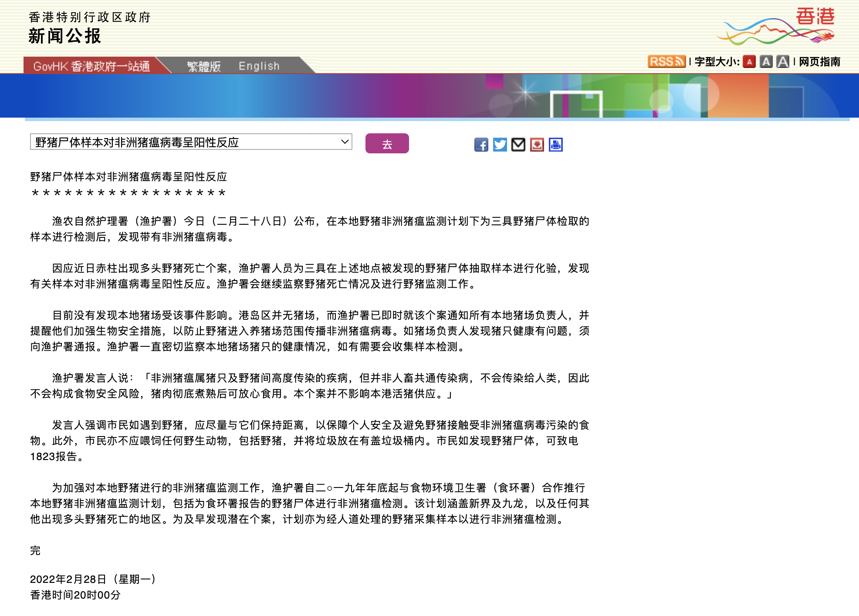The image size is (859, 616).
Task: Select the medium font size A
Action: (766, 62)
